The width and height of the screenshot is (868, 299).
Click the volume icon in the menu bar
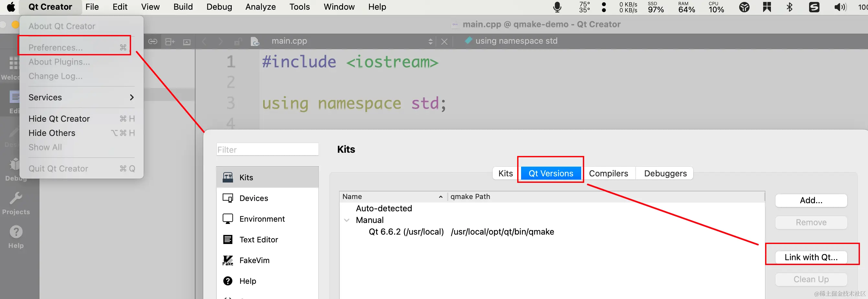tap(840, 7)
